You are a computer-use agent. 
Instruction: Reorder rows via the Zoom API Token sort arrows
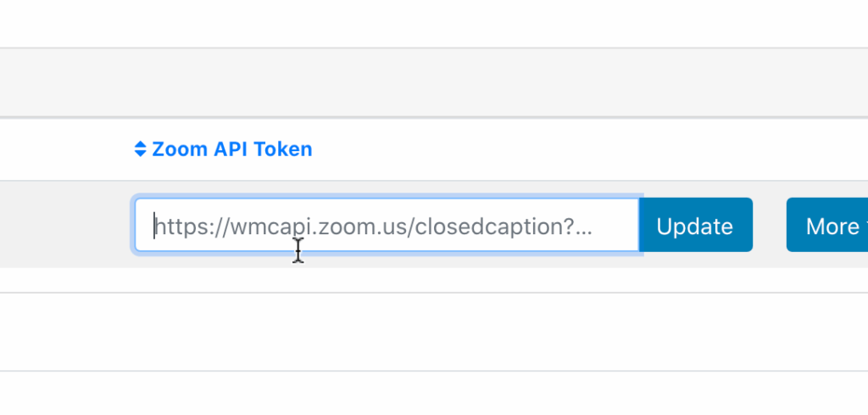141,149
